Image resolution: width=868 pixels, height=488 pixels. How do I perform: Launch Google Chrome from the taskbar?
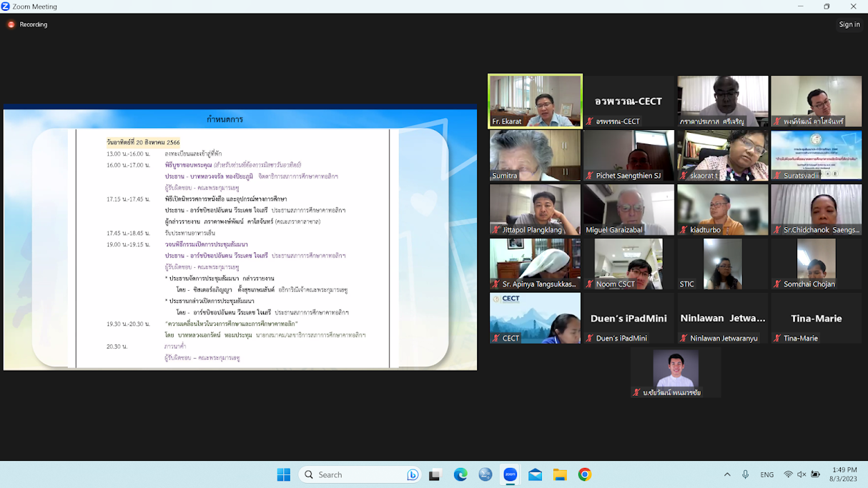585,474
